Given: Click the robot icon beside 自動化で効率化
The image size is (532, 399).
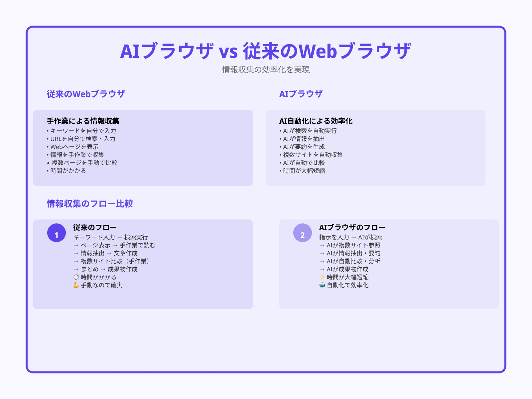Looking at the screenshot, I should click(x=322, y=285).
